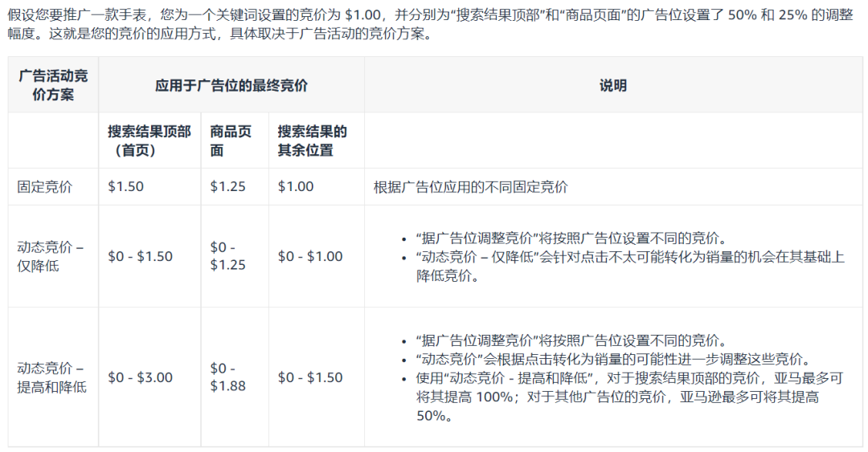The width and height of the screenshot is (868, 452).
Task: Click the 广告活动竞价方案 column header
Action: click(53, 85)
